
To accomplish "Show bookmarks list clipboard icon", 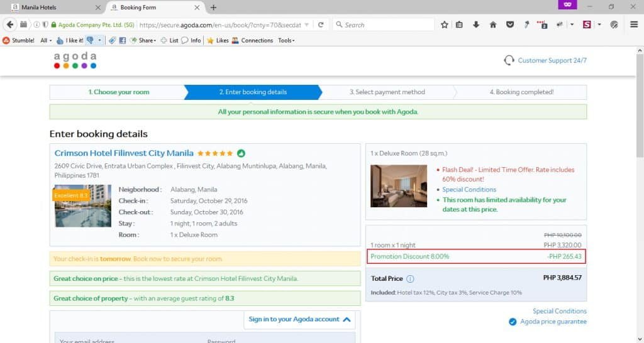I will (x=459, y=24).
